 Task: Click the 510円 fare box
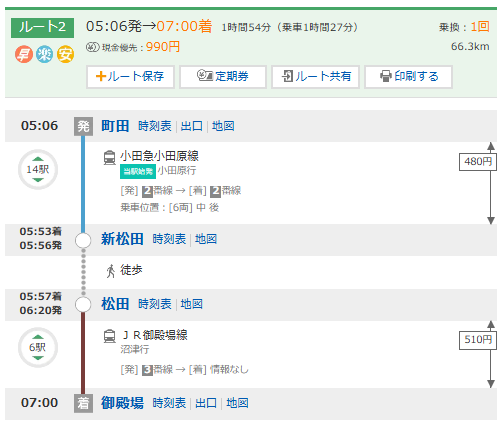[x=478, y=340]
